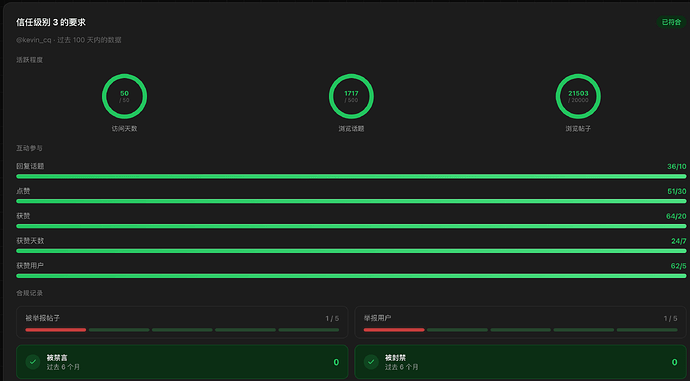Click the 24/7 liked days value
This screenshot has width=690, height=381.
point(679,241)
